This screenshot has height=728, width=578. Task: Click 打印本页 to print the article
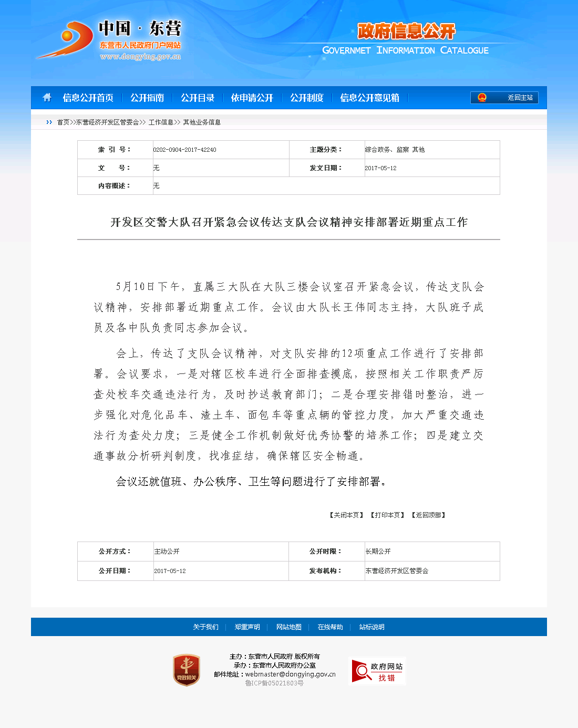click(388, 515)
